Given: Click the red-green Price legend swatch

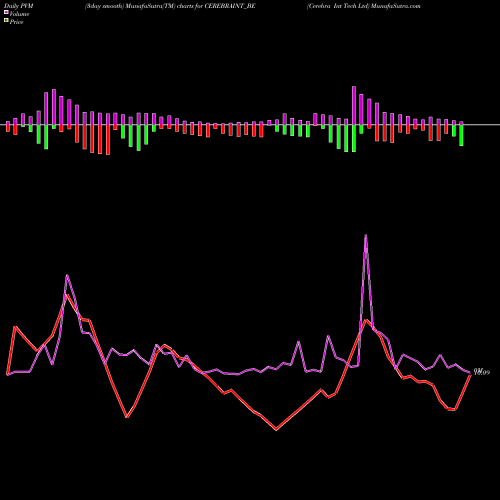Looking at the screenshot, I should coord(6,21).
